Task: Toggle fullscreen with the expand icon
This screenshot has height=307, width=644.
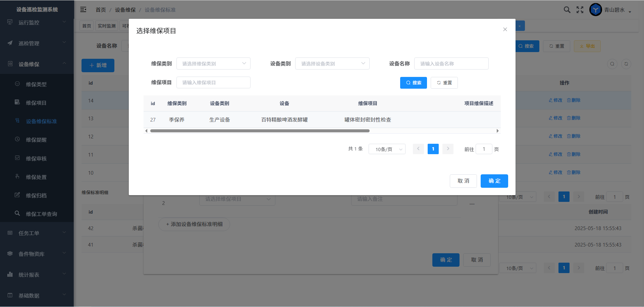Action: (580, 10)
